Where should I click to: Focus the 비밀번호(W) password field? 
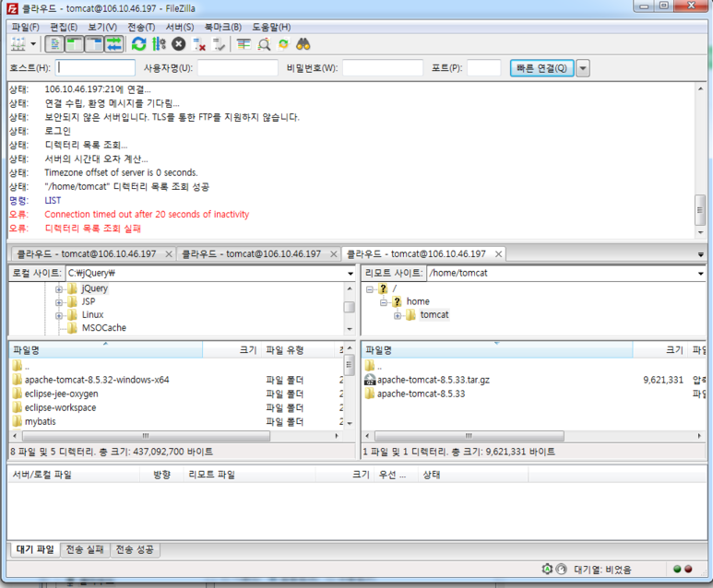point(383,67)
